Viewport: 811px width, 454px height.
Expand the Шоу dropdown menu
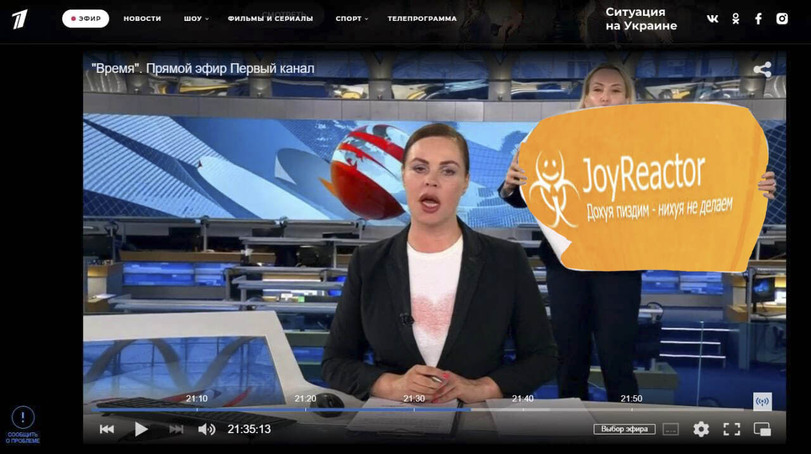click(196, 18)
